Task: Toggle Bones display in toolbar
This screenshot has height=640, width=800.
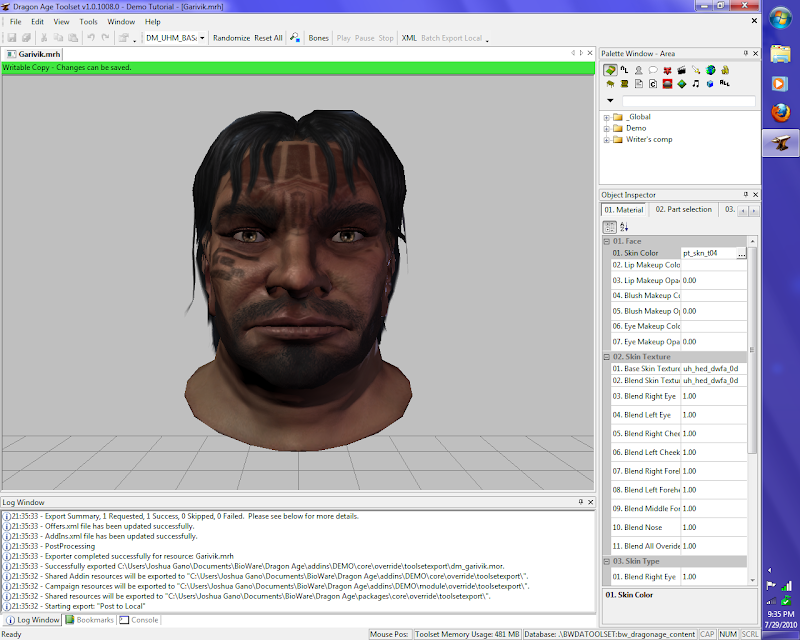Action: point(318,38)
